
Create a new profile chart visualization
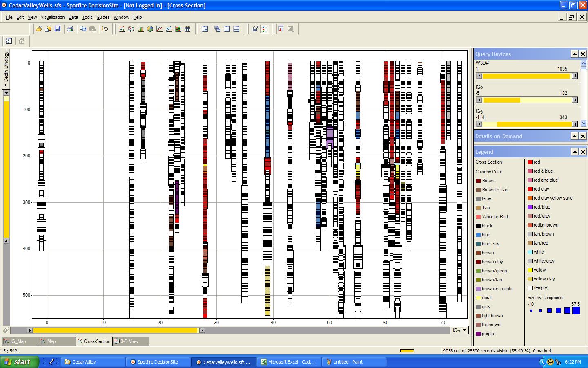pos(169,29)
